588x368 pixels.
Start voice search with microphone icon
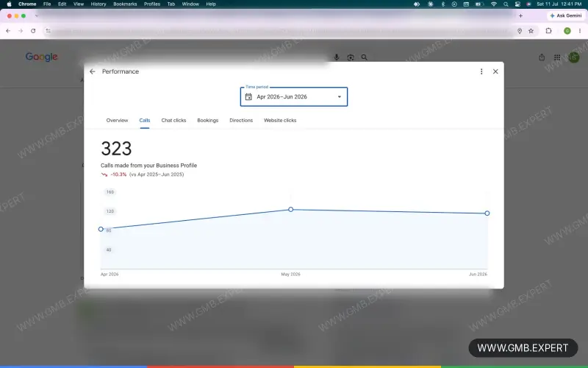(337, 57)
